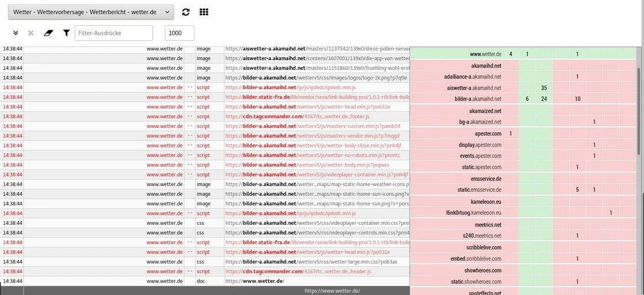The width and height of the screenshot is (644, 295).
Task: Click the https://www.wetter.de/ status bar text
Action: point(332,291)
